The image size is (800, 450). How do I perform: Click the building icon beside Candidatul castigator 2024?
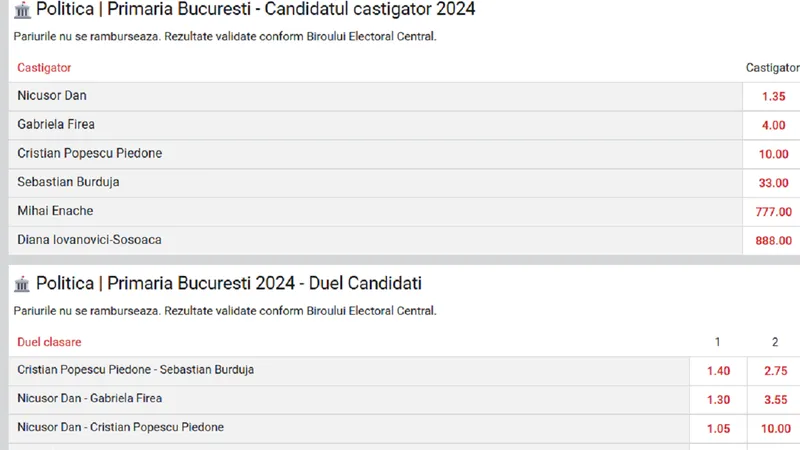coord(22,10)
